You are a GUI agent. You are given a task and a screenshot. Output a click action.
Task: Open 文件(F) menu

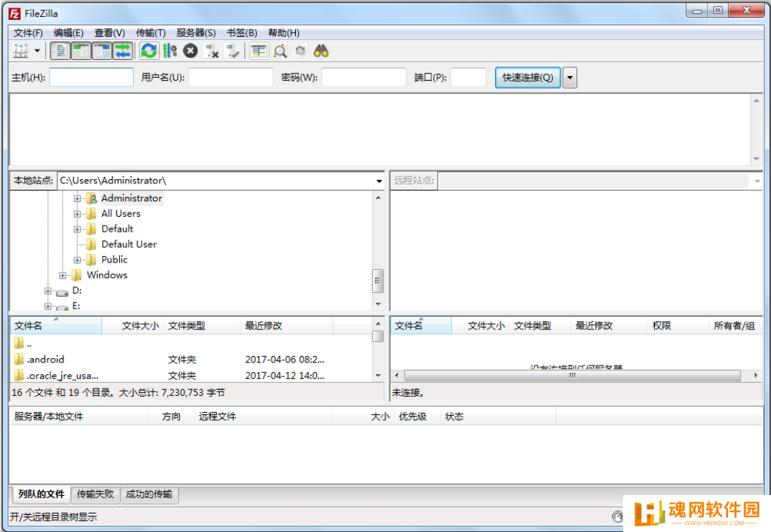point(28,33)
